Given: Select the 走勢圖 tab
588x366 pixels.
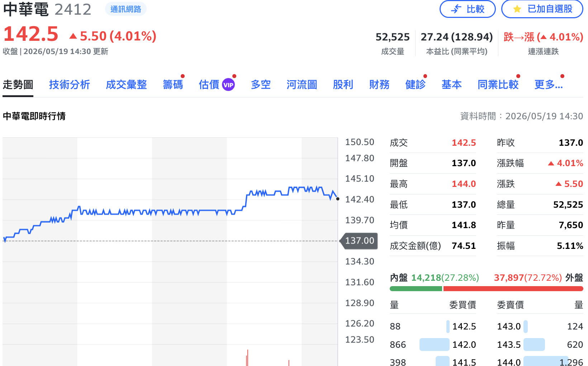Looking at the screenshot, I should point(18,85).
